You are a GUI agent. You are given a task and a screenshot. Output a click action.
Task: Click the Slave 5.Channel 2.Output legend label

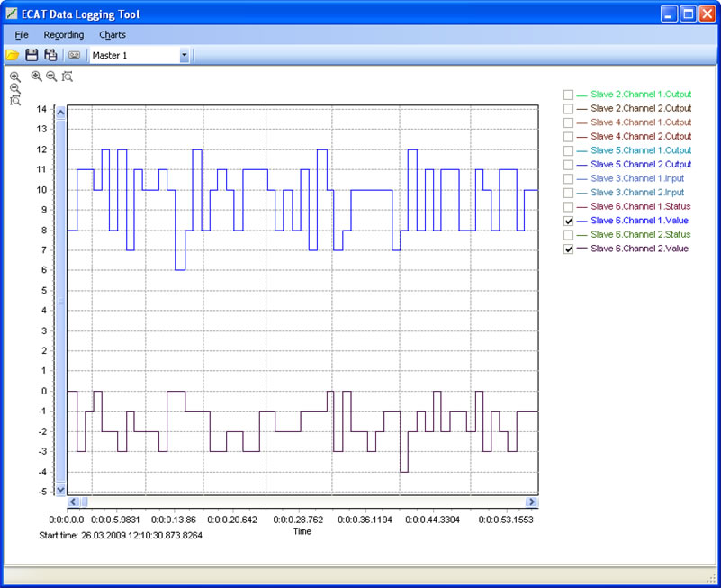point(641,165)
